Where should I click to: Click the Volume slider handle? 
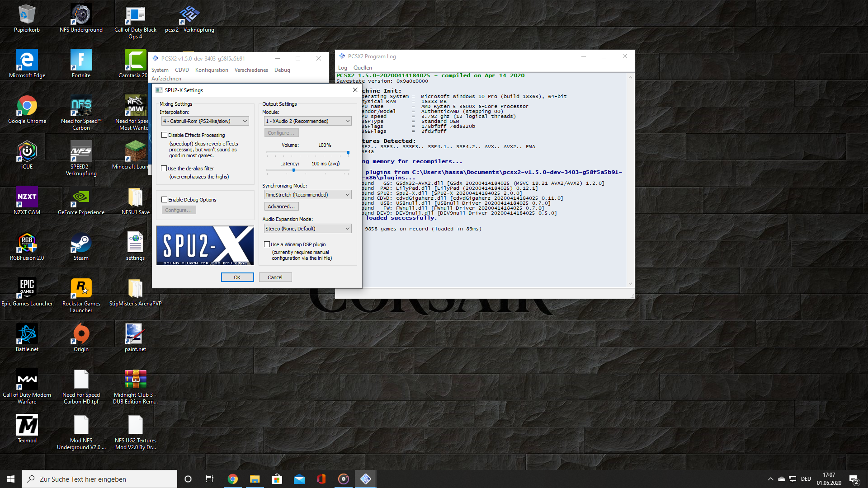[348, 153]
